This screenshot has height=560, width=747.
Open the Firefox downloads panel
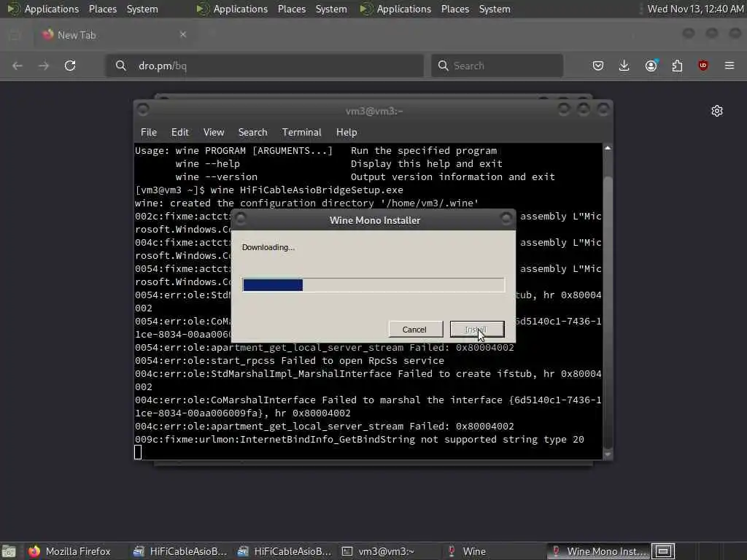[x=624, y=66]
